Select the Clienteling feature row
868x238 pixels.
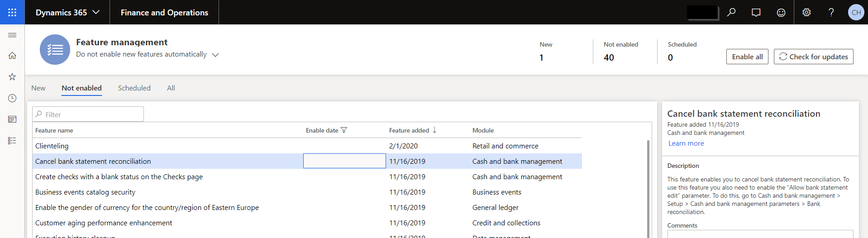click(x=307, y=146)
